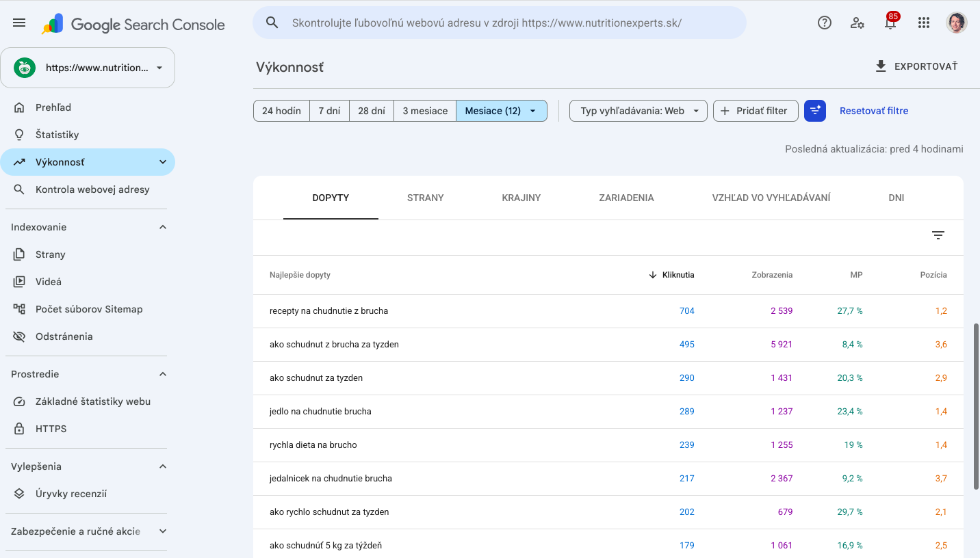Image resolution: width=980 pixels, height=558 pixels.
Task: Open the table filter rows icon
Action: pyautogui.click(x=938, y=235)
